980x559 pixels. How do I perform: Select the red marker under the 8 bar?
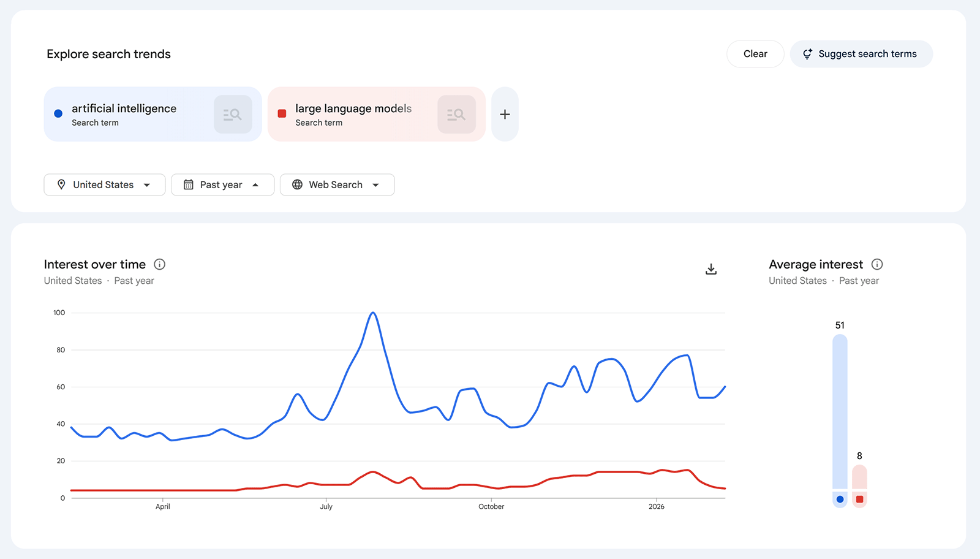tap(859, 499)
